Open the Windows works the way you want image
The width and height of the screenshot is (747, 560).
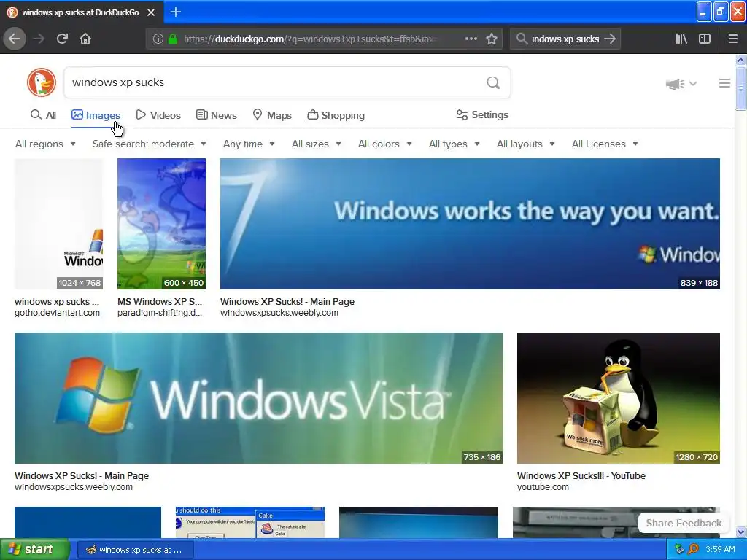tap(470, 224)
